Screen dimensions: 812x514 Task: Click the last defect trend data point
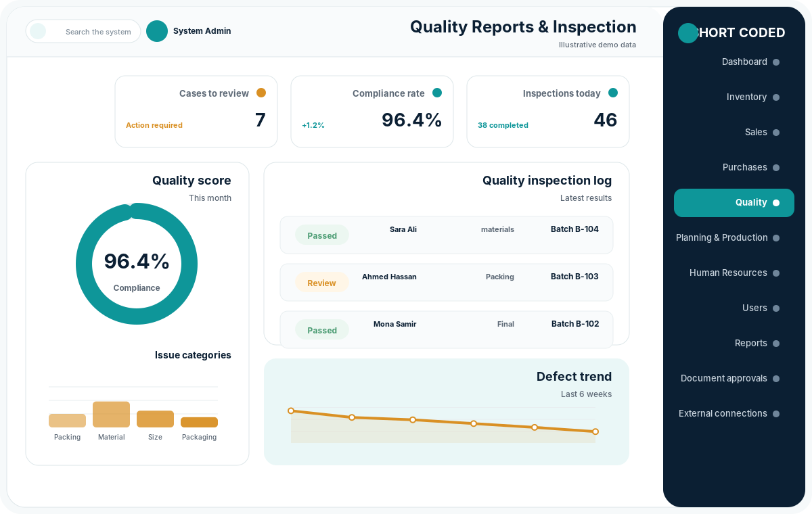tap(595, 431)
